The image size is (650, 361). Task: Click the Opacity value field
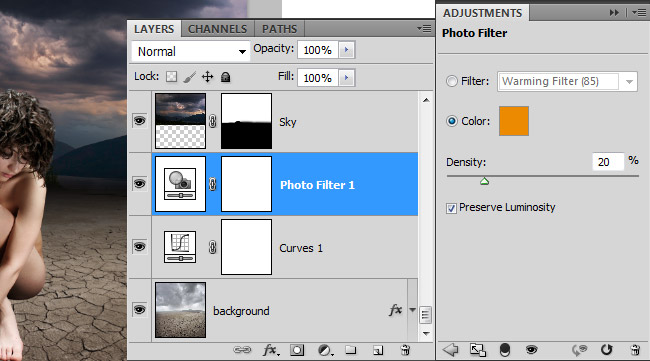pos(318,50)
